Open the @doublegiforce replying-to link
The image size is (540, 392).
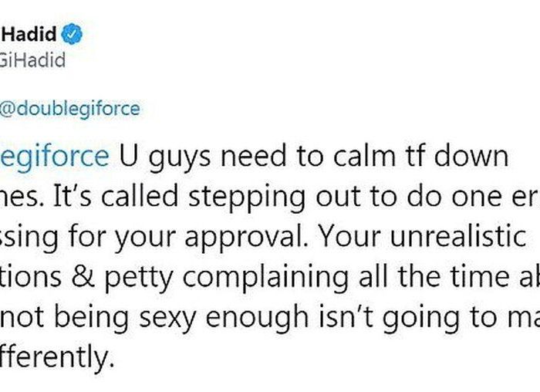pos(70,109)
